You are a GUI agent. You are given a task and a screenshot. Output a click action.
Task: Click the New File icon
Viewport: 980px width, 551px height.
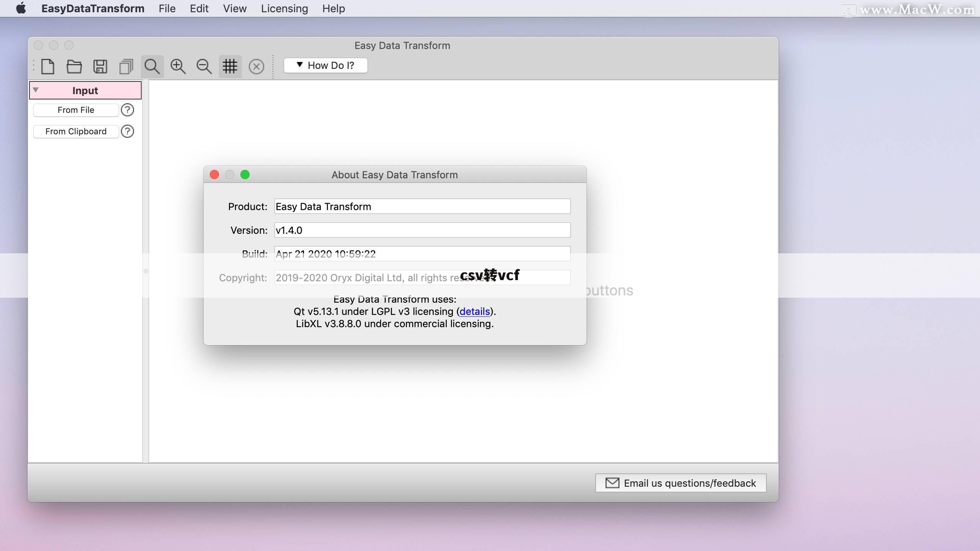[47, 65]
